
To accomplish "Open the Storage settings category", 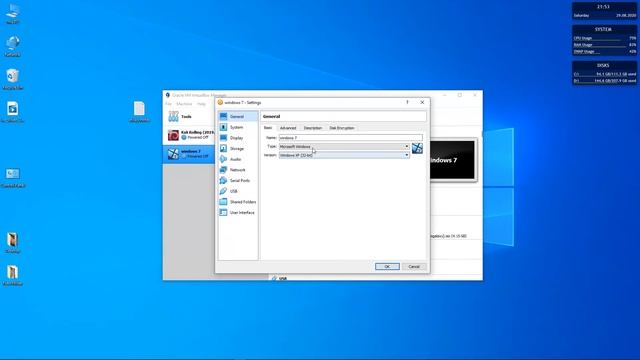I will pyautogui.click(x=238, y=149).
